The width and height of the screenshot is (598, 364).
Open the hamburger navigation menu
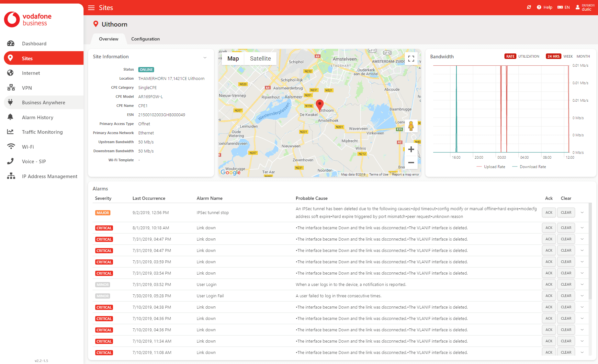click(91, 7)
